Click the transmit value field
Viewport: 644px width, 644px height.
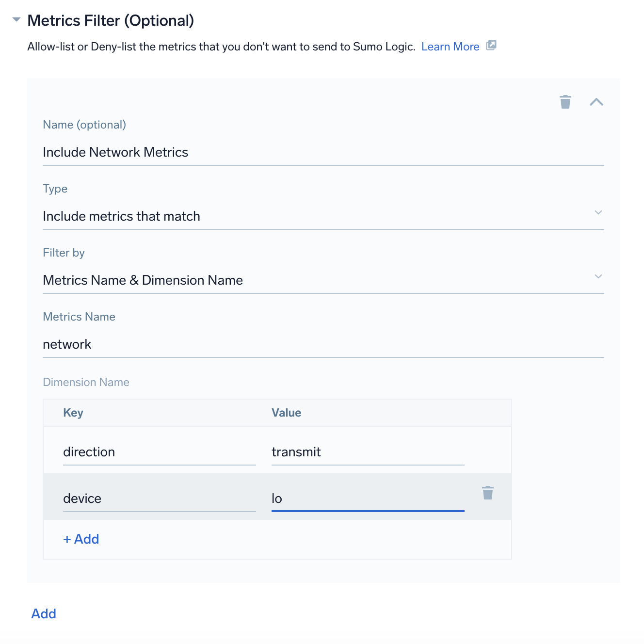click(367, 451)
